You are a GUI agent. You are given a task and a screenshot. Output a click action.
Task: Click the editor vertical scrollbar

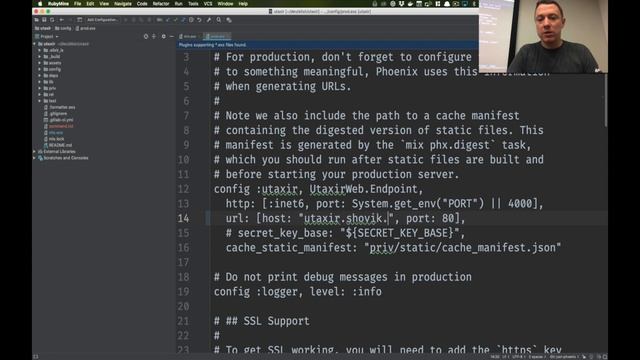[x=606, y=100]
